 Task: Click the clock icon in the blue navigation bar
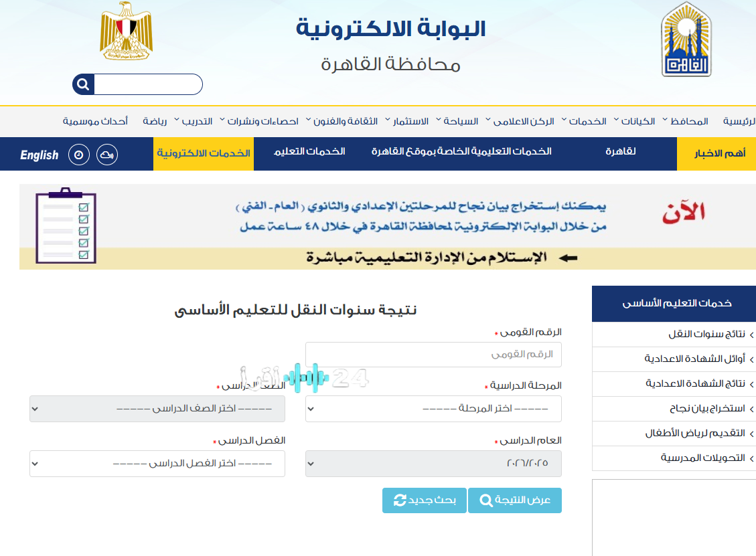(x=78, y=154)
